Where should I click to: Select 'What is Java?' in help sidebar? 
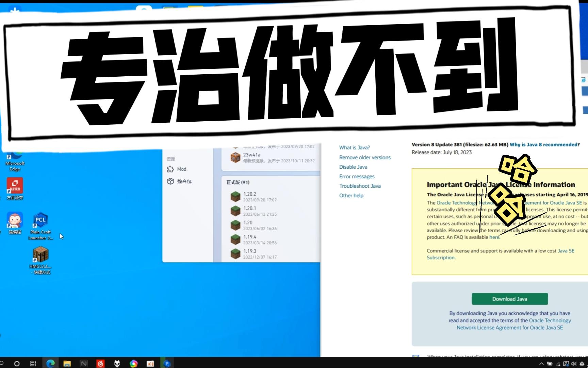click(354, 147)
